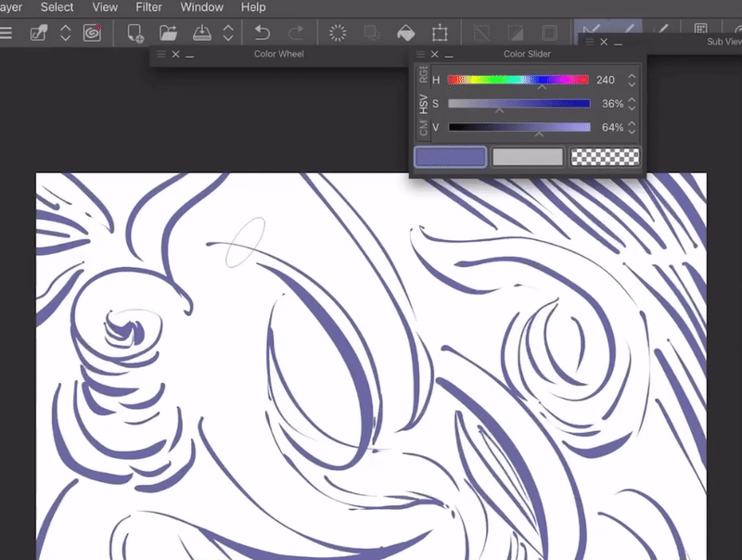Viewport: 742px width, 560px height.
Task: Click the Invert selected area icon
Action: click(x=516, y=33)
